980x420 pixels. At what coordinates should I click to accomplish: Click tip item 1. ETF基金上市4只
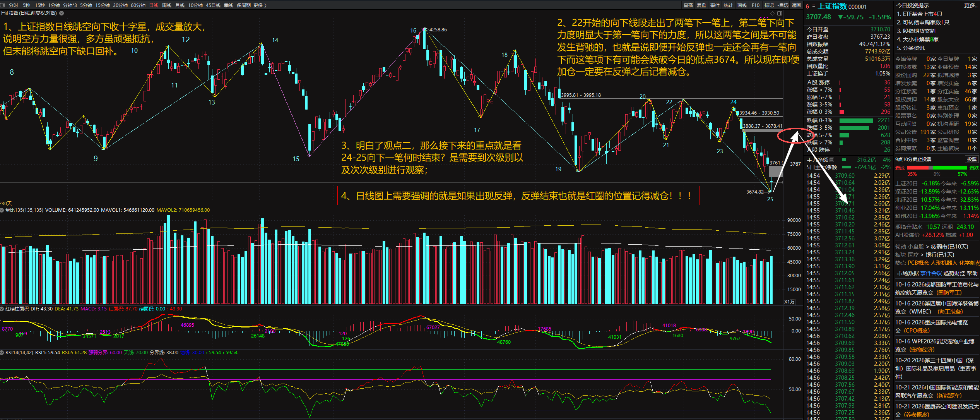[919, 14]
